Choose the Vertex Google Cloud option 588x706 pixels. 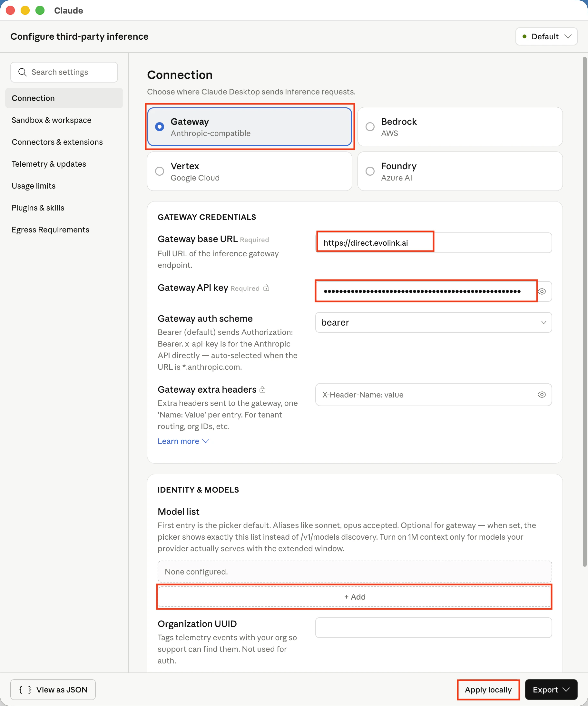[x=250, y=171]
